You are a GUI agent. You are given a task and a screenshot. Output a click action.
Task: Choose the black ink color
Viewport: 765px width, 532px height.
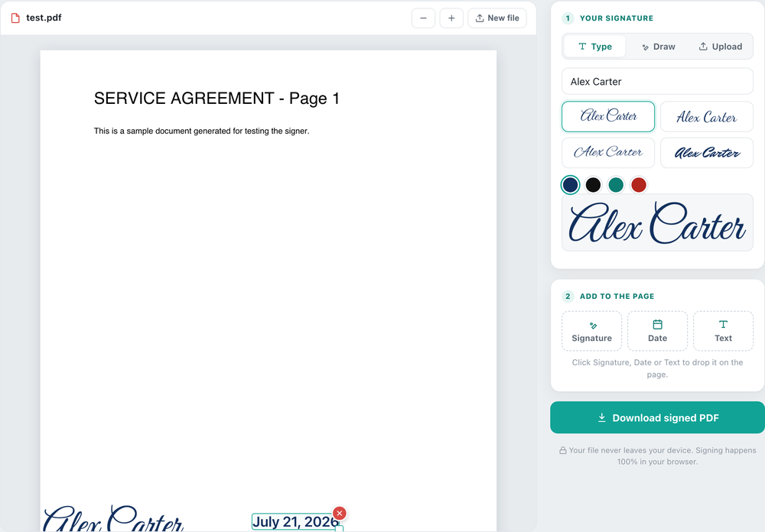pos(593,185)
